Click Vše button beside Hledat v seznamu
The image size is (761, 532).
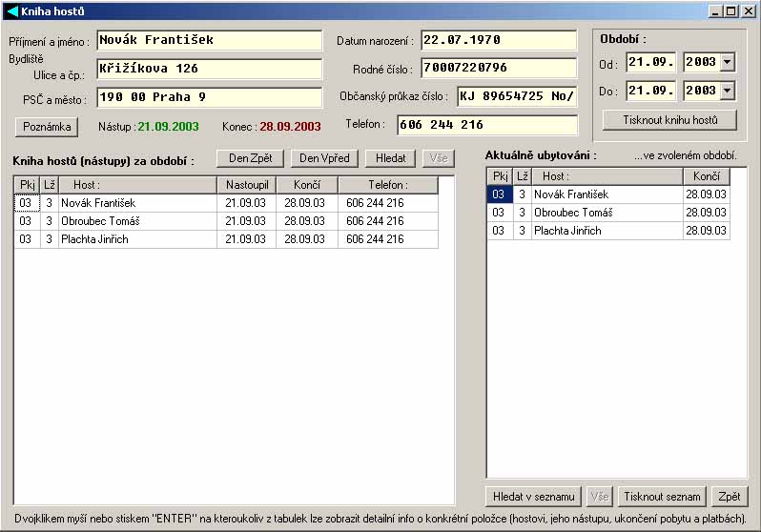(600, 497)
